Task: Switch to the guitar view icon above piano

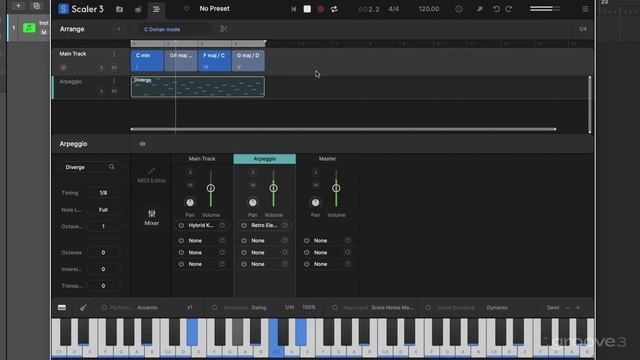Action: click(83, 307)
